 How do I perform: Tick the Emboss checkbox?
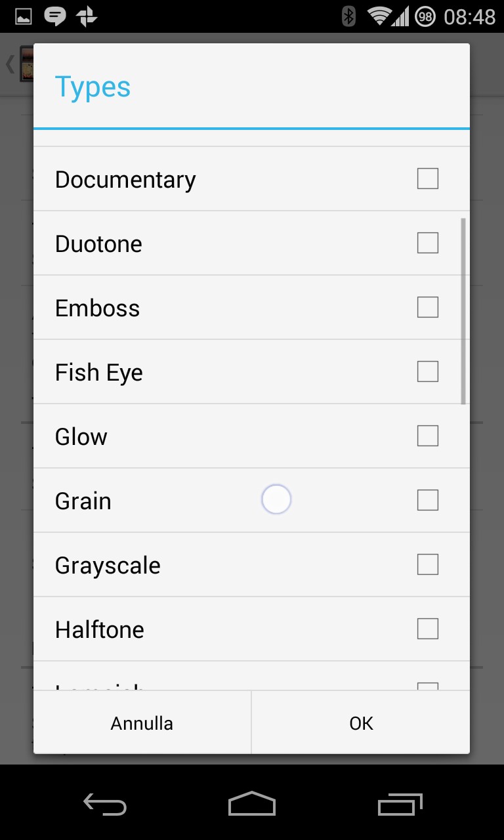[428, 307]
